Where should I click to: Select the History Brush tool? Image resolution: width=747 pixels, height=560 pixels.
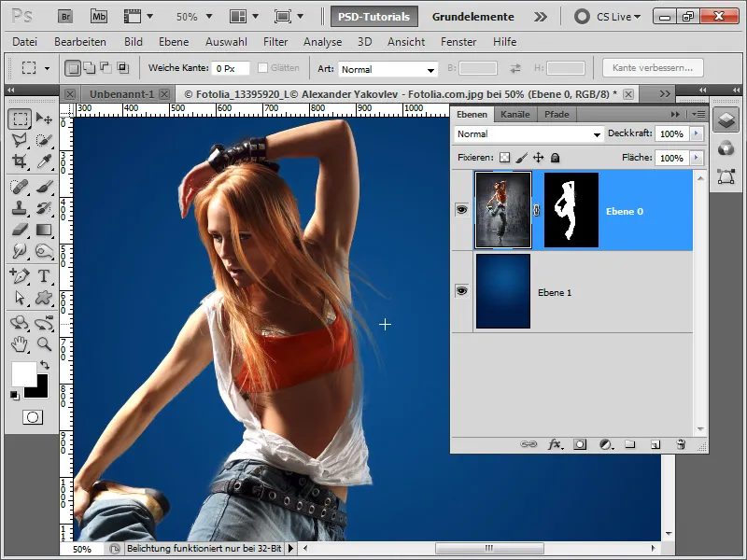pyautogui.click(x=44, y=208)
